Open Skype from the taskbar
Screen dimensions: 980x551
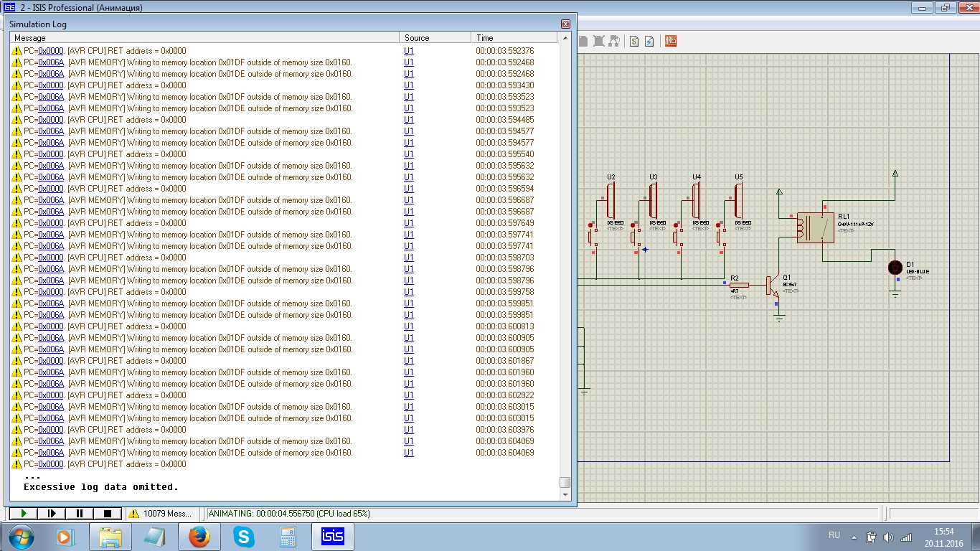[243, 537]
